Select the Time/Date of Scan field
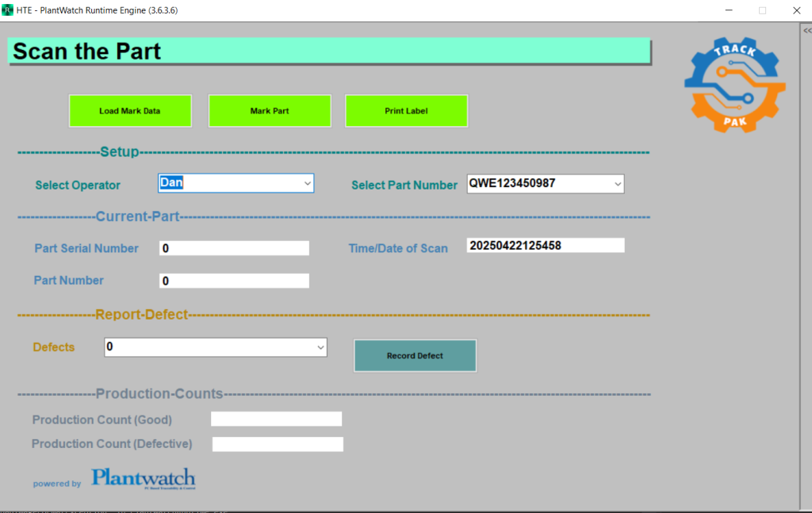The image size is (812, 513). coord(546,245)
